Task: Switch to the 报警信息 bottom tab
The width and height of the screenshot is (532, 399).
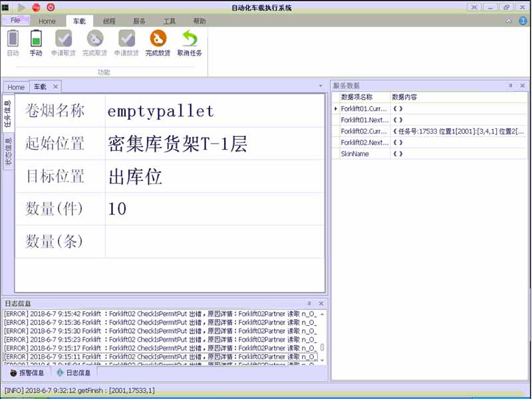Action: pyautogui.click(x=27, y=373)
